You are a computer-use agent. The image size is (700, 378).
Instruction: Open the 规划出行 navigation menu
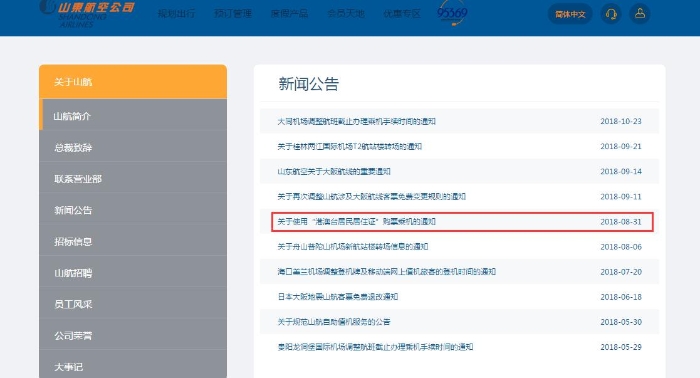pyautogui.click(x=176, y=13)
